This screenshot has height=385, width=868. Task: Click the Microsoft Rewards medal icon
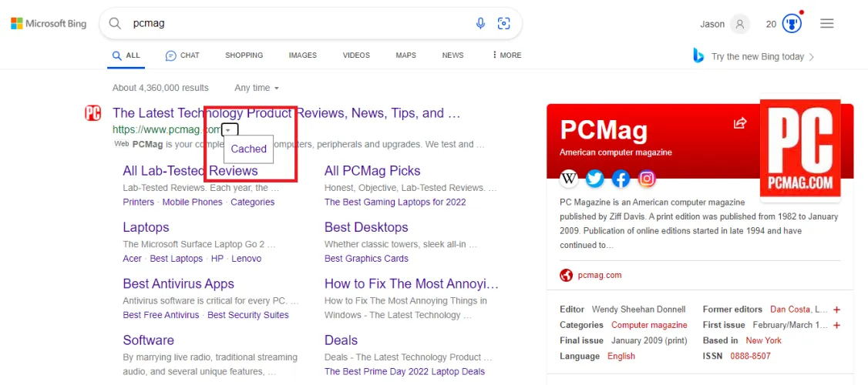click(x=792, y=24)
